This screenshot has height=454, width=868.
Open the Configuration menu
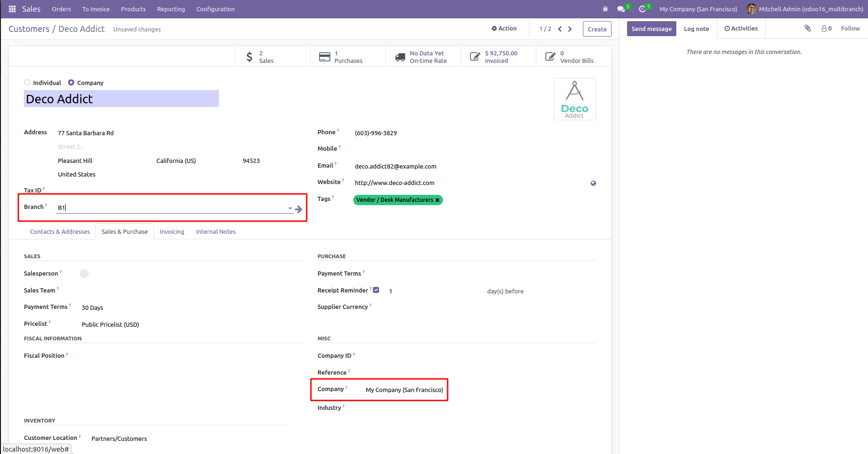click(x=216, y=9)
